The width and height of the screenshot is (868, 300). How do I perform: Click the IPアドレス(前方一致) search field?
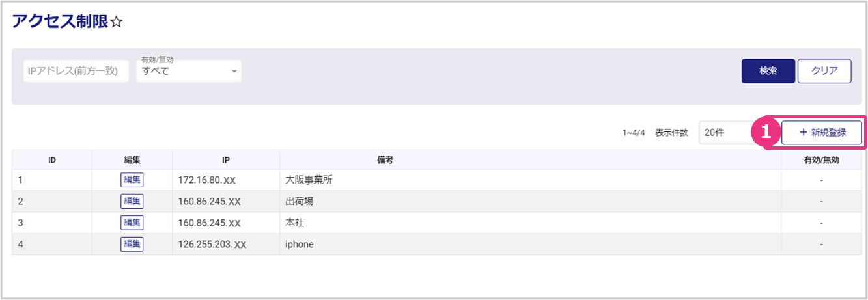pos(76,71)
